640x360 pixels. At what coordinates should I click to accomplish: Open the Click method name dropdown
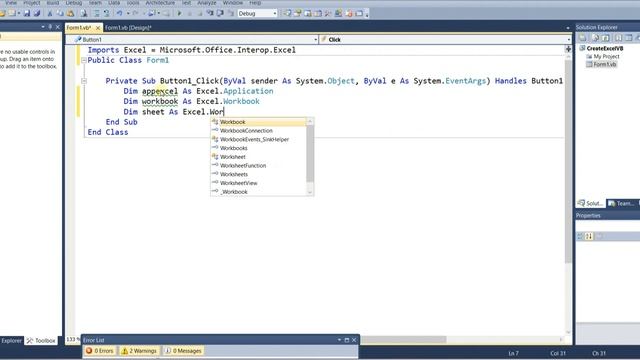pos(568,40)
